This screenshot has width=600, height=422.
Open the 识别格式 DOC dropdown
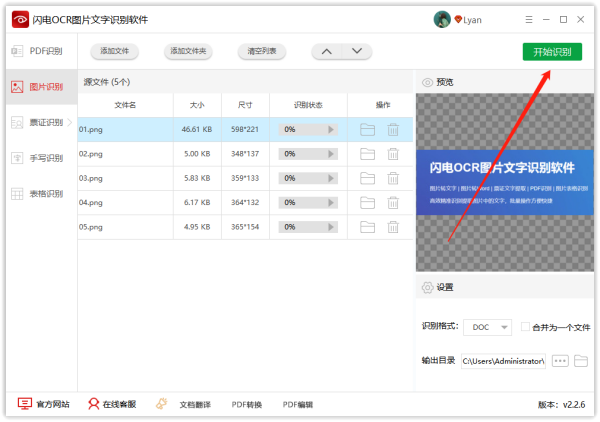point(490,327)
